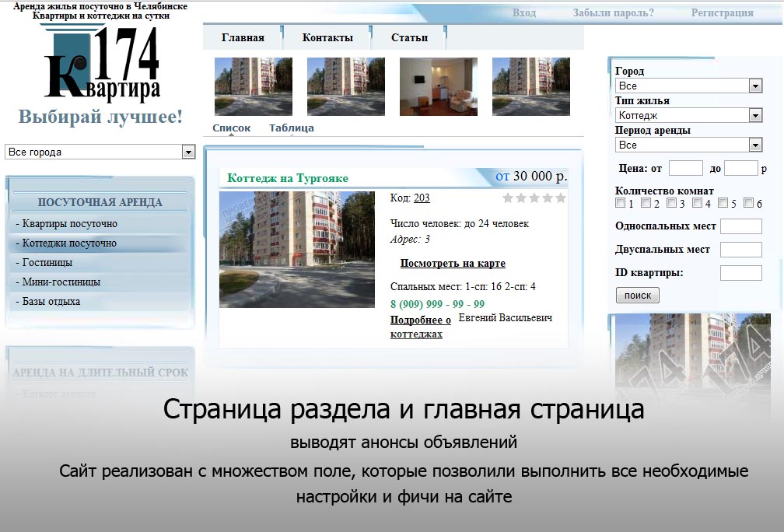Check the 5 rooms checkbox
This screenshot has height=532, width=784.
pyautogui.click(x=723, y=202)
